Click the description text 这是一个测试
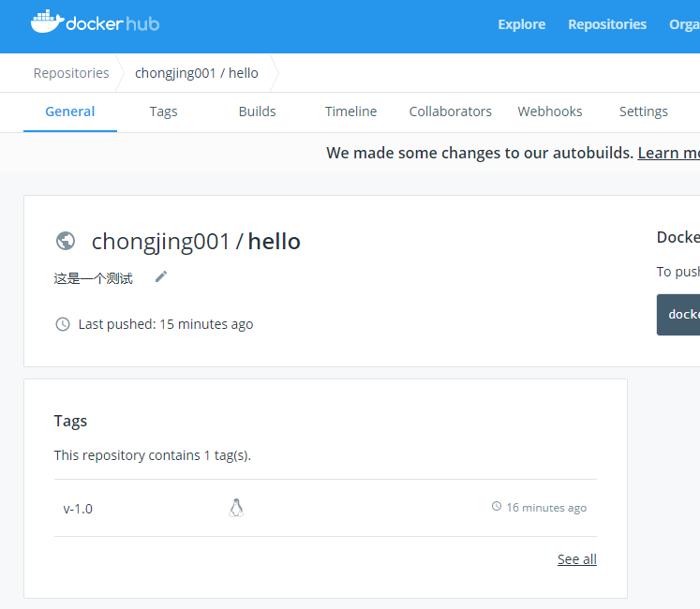Viewport: 700px width, 609px height. (x=94, y=278)
